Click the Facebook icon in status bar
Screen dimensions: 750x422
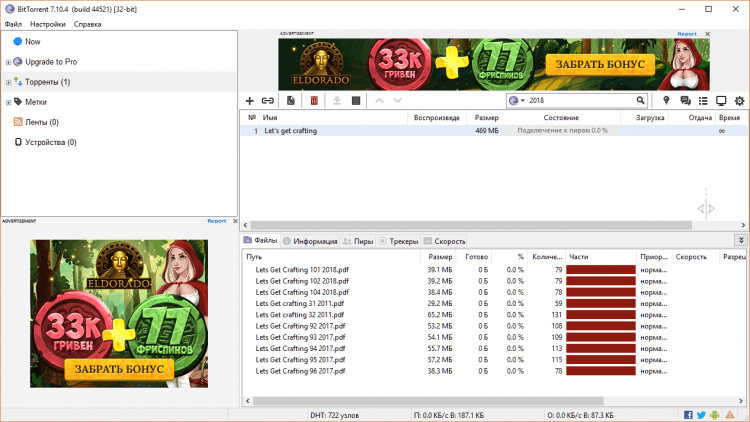coord(689,415)
